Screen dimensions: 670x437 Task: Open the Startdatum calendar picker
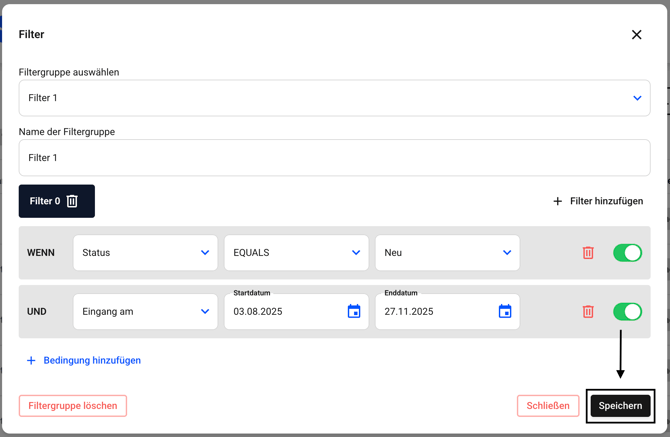[354, 312]
